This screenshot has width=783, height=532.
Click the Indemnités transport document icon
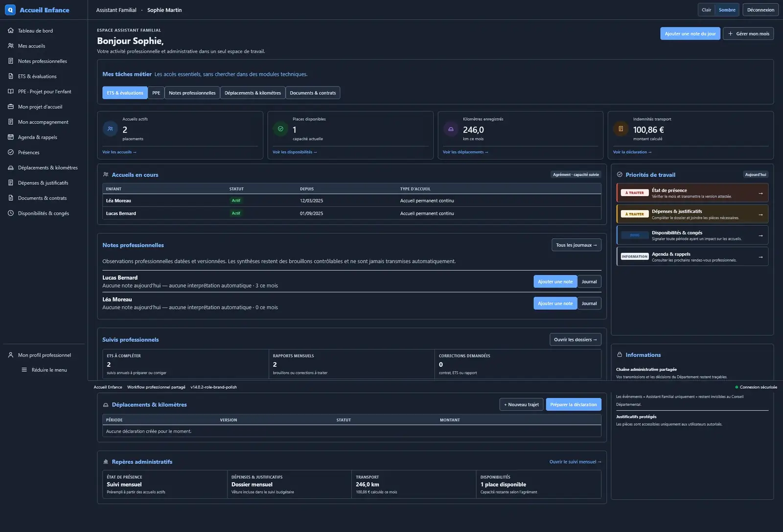621,129
